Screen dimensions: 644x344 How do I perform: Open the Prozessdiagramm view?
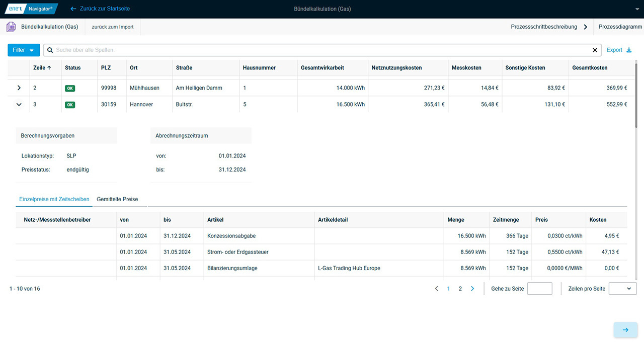click(620, 27)
